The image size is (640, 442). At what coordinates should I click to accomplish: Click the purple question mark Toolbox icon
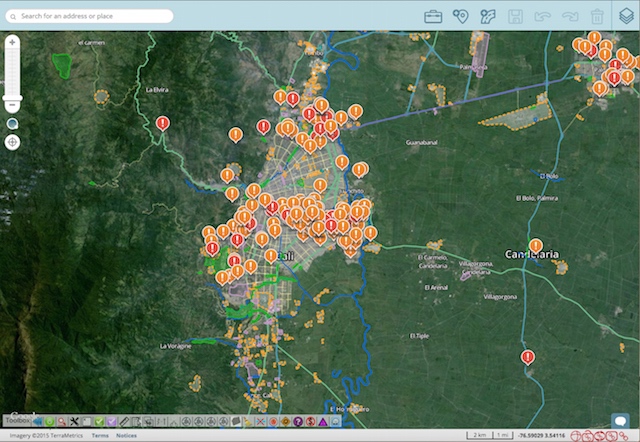[298, 422]
